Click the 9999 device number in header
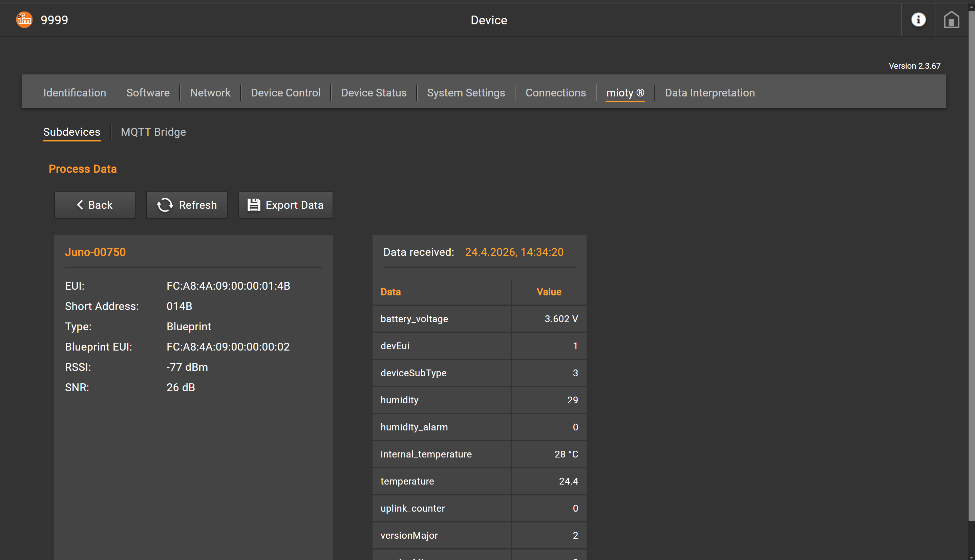The width and height of the screenshot is (975, 560). [x=54, y=20]
